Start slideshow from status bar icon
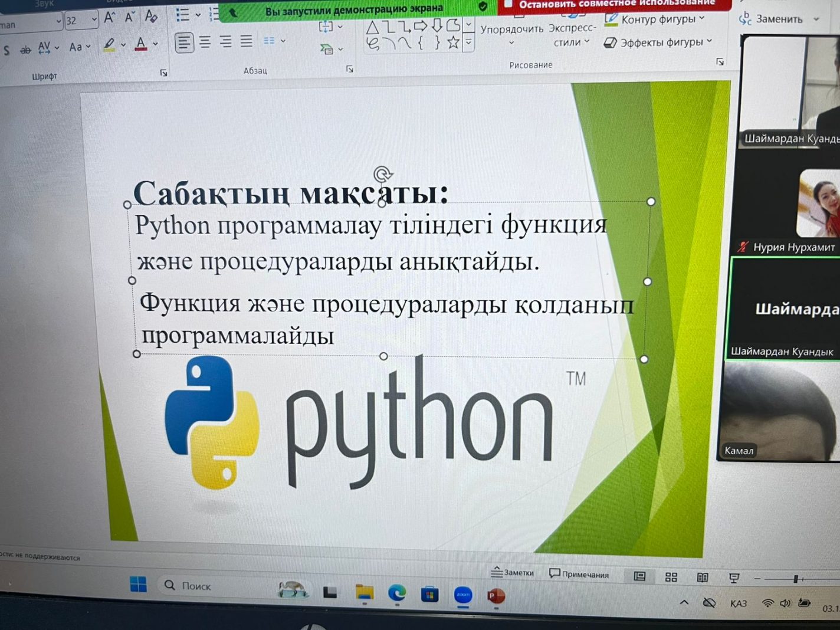This screenshot has height=630, width=840. [x=734, y=578]
